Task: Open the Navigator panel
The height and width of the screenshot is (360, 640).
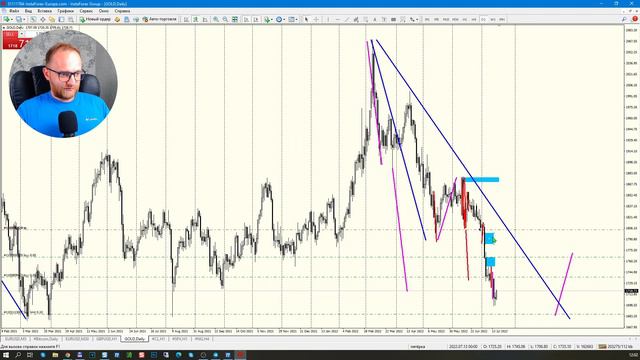Action: coord(52,19)
